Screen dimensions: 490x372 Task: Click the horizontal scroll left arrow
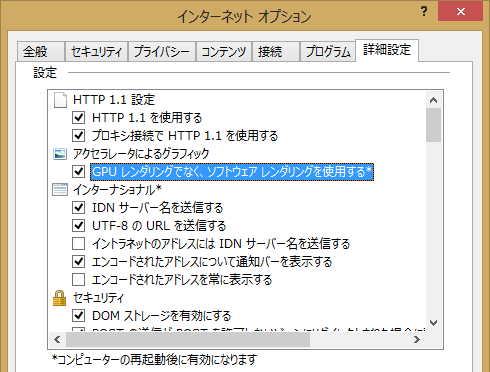tap(57, 340)
